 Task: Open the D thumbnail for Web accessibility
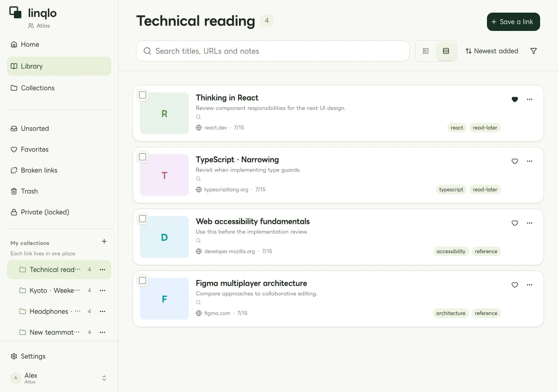tap(164, 237)
